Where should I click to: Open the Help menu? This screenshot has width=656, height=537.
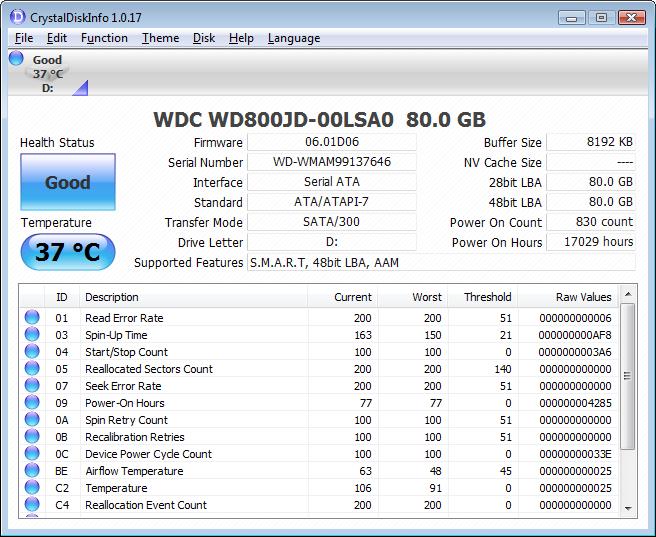click(x=241, y=38)
